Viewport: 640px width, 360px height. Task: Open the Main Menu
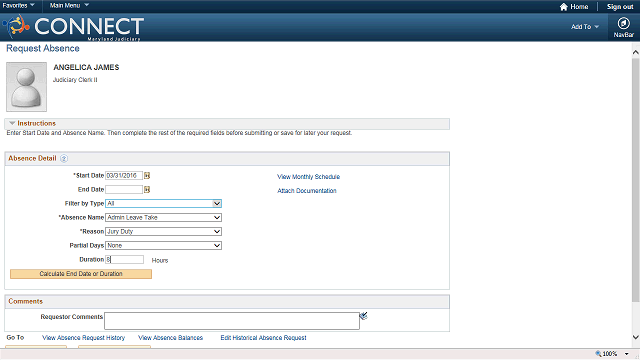[69, 5]
